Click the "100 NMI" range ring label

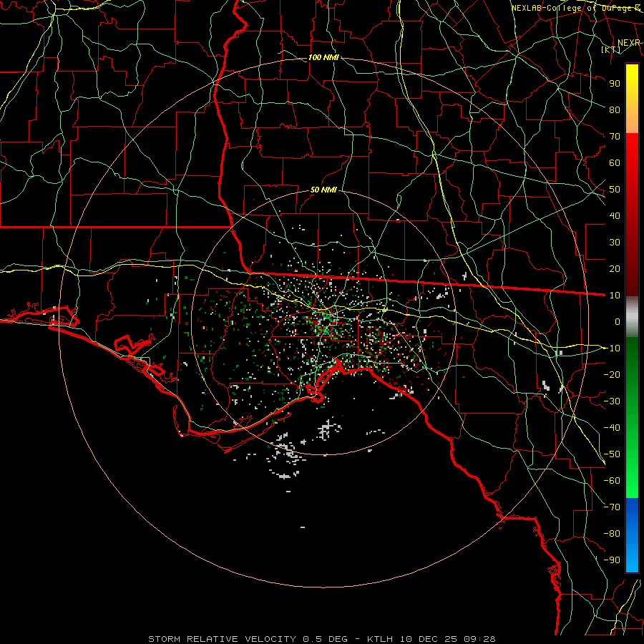pos(323,57)
